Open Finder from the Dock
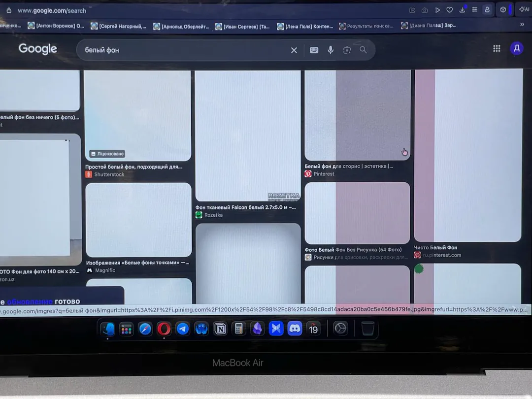 coord(108,329)
